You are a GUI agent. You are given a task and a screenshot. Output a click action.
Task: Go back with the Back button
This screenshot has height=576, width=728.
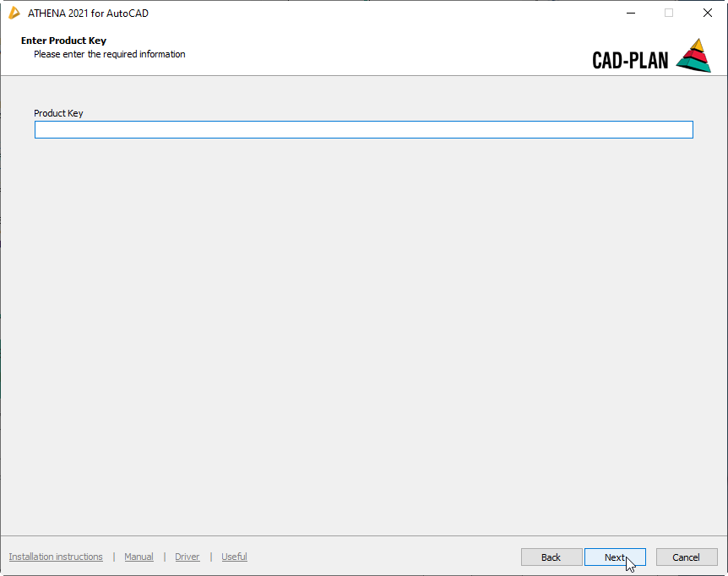point(551,557)
